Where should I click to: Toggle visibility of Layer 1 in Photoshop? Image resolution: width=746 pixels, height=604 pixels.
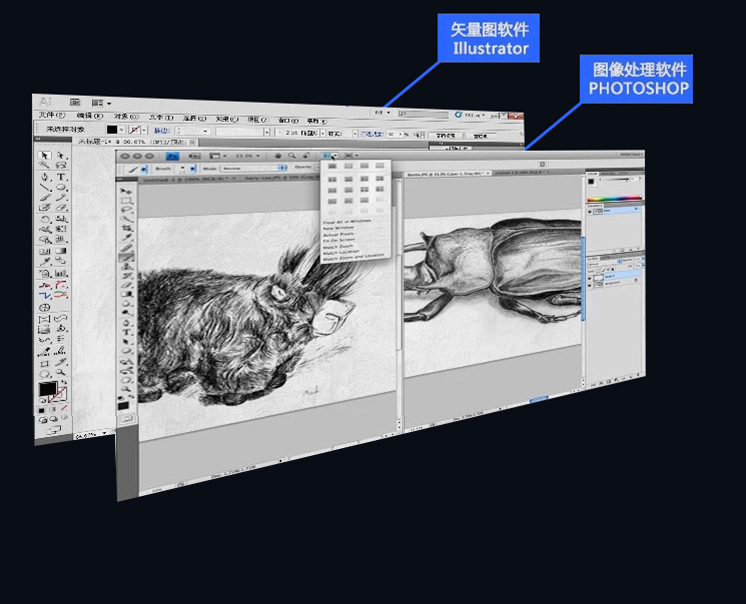[590, 277]
